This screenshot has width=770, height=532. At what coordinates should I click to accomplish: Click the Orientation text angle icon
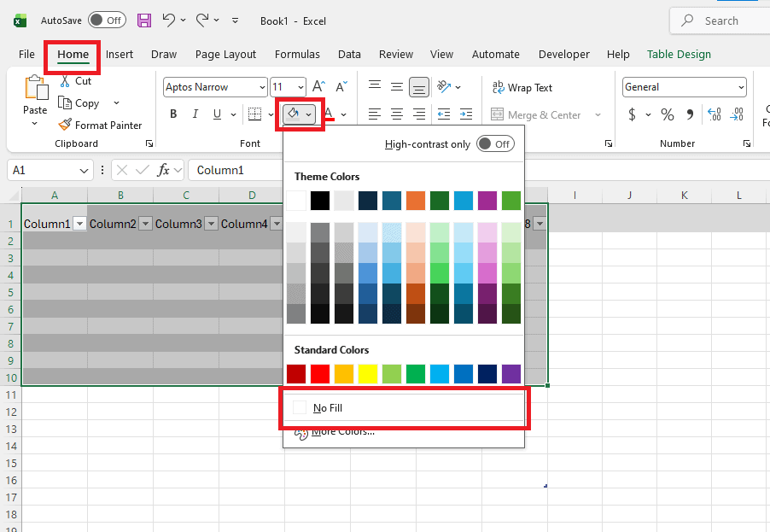pyautogui.click(x=444, y=87)
